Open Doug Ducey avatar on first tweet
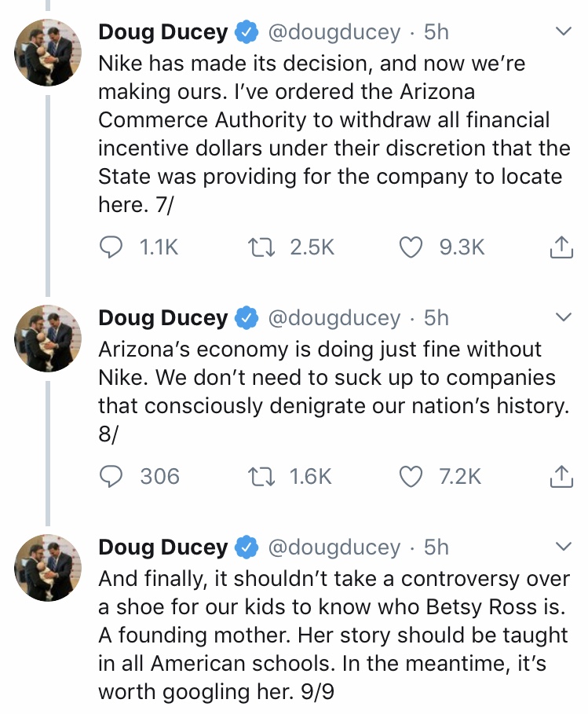This screenshot has height=714, width=588. tap(49, 52)
